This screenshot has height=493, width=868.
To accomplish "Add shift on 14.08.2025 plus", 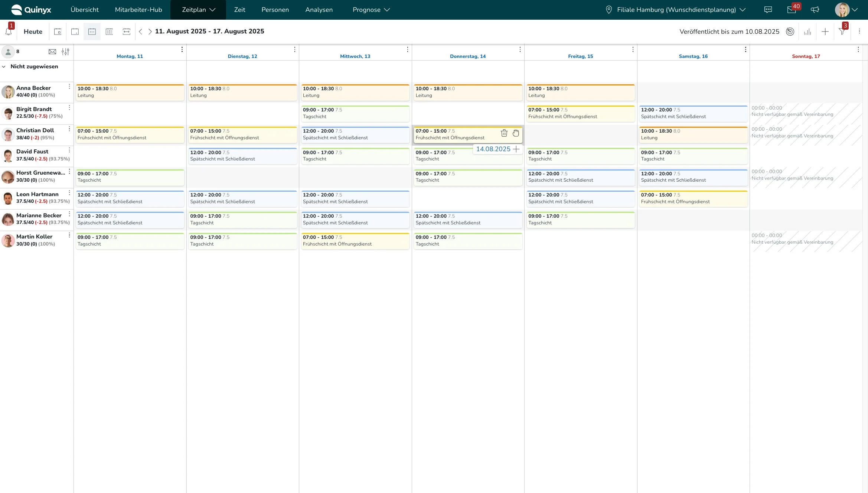I will coord(516,149).
